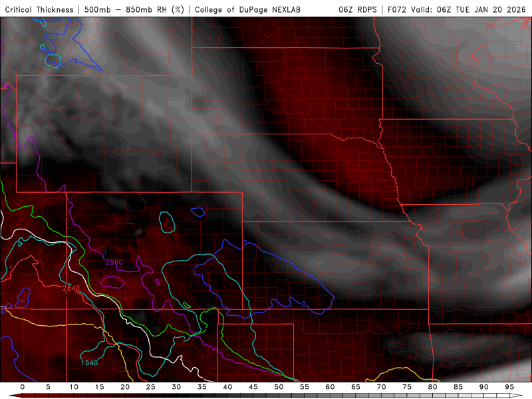
Task: Click the colorbar value '50'
Action: pyautogui.click(x=279, y=387)
